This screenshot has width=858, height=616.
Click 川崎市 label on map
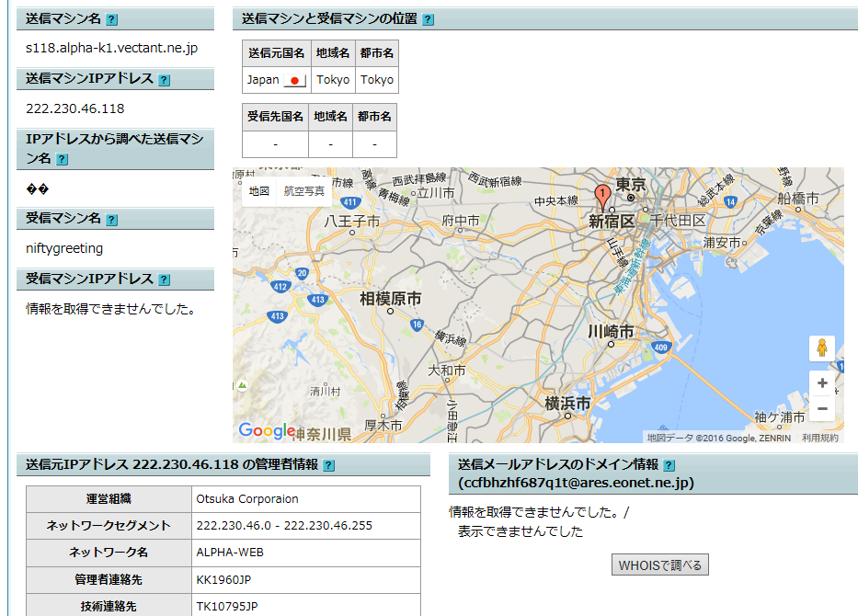(x=611, y=332)
